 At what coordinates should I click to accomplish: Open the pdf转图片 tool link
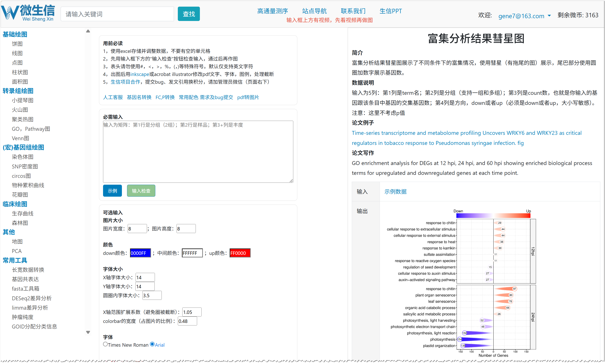248,97
